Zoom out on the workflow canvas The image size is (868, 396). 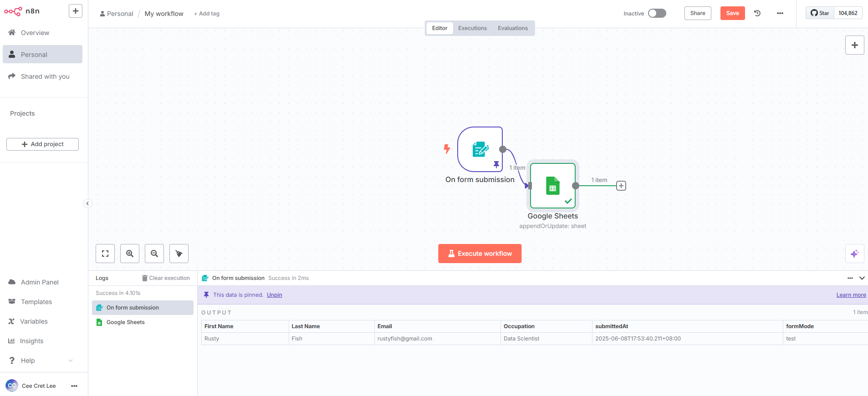tap(154, 254)
